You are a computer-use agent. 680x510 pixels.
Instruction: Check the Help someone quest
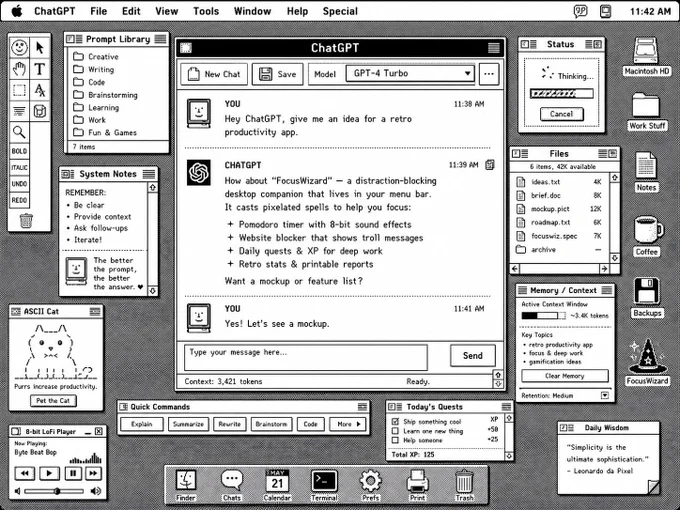tap(395, 440)
